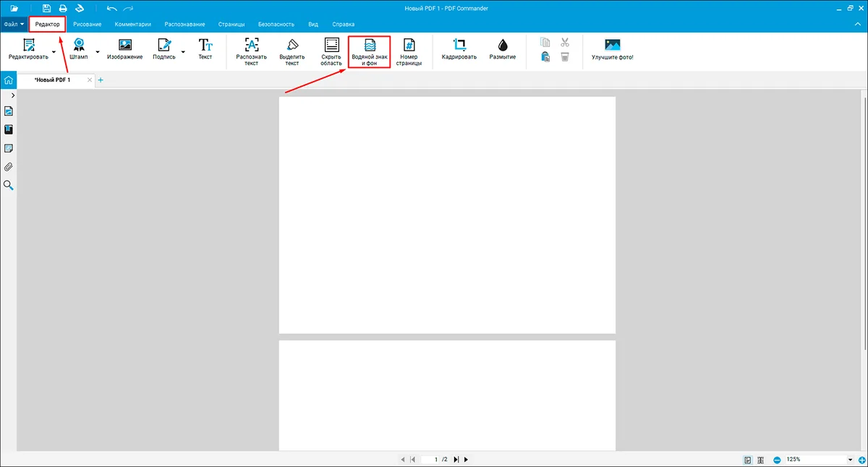Undo the last action
868x467 pixels.
tap(111, 8)
